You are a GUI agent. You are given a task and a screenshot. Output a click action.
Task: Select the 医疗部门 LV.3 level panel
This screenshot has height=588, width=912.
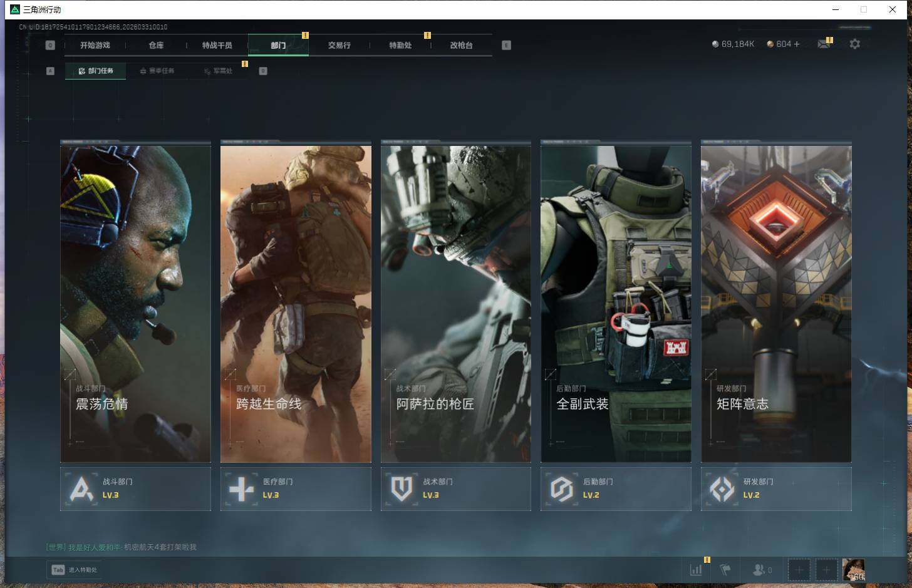[x=296, y=488]
